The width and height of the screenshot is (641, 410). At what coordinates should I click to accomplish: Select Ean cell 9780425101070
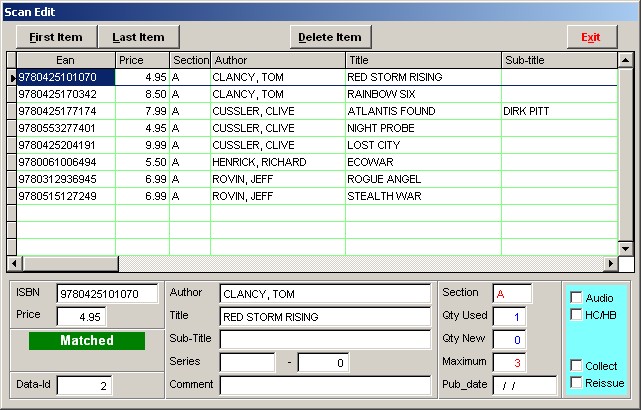point(66,77)
